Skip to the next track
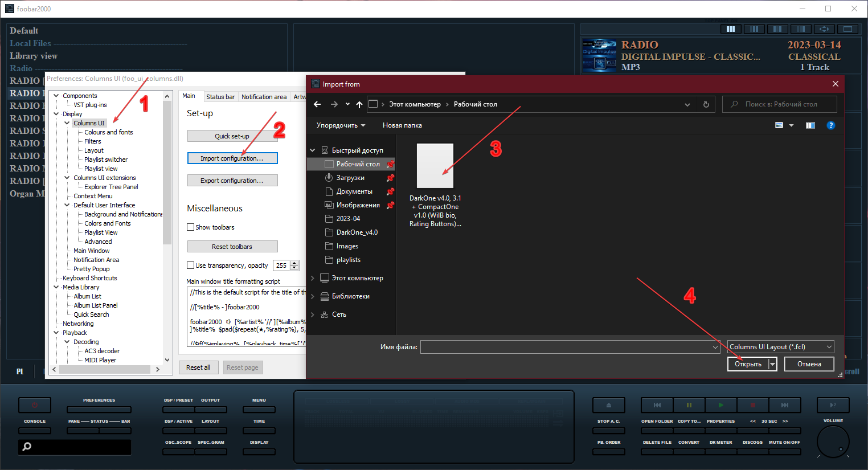The height and width of the screenshot is (470, 868). (x=784, y=405)
